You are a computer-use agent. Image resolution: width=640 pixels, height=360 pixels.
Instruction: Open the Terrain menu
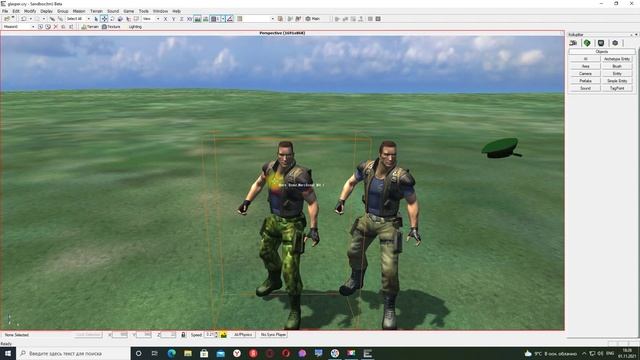pos(96,11)
